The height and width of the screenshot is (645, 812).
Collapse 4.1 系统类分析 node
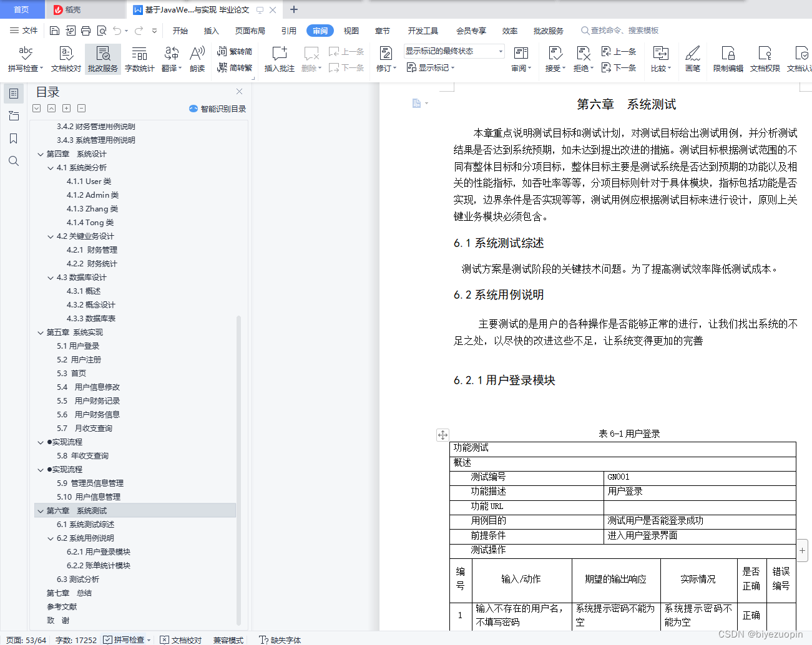pyautogui.click(x=51, y=168)
